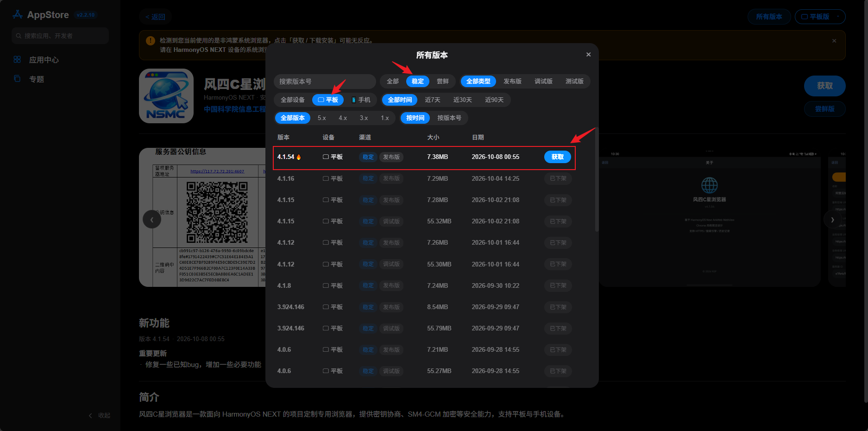Screen dimensions: 868x431
Task: Select the 全部类型 type filter
Action: pyautogui.click(x=478, y=81)
